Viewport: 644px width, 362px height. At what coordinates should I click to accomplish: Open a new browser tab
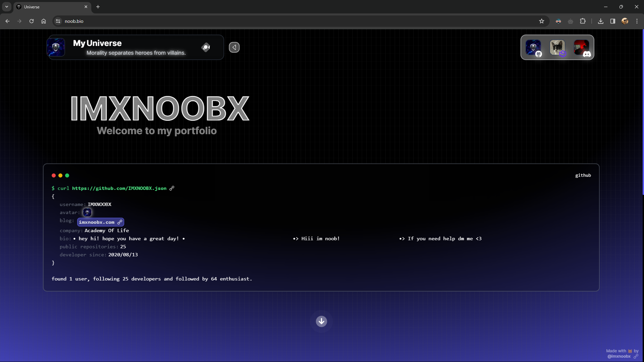pos(98,7)
